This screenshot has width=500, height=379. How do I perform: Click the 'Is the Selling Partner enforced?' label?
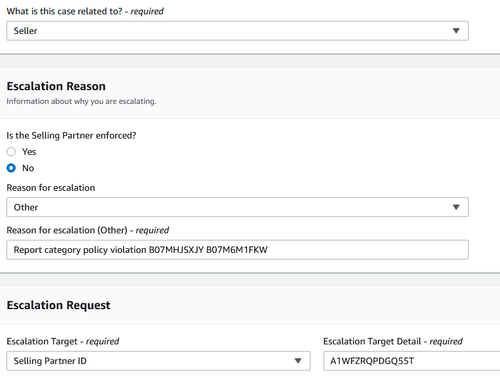tap(71, 135)
